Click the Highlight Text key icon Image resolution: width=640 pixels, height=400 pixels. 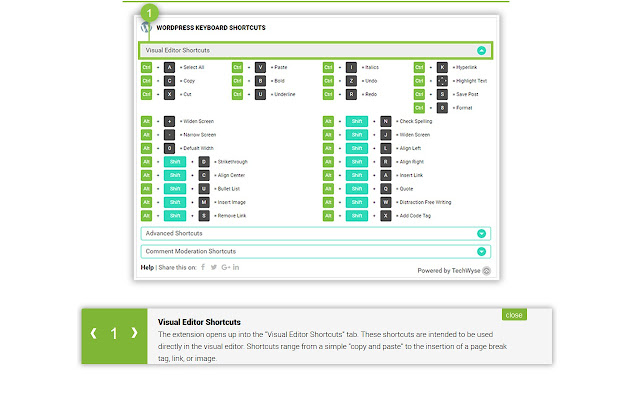pyautogui.click(x=442, y=81)
